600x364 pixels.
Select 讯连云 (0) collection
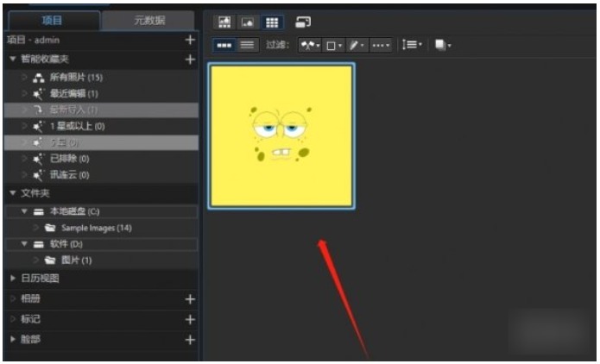[101, 175]
